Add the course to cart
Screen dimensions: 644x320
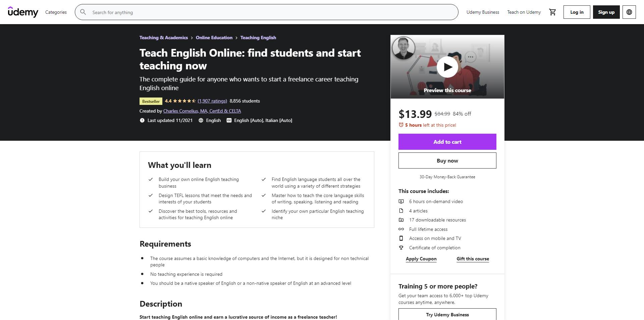click(x=447, y=142)
